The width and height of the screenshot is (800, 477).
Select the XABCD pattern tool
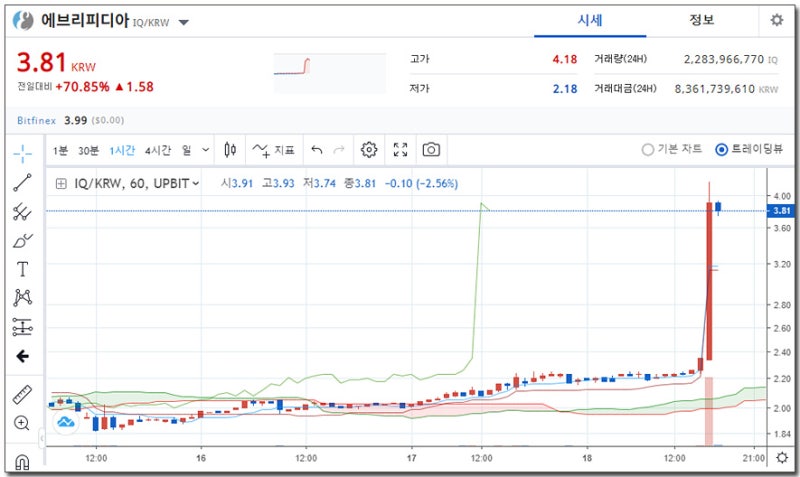[x=22, y=297]
